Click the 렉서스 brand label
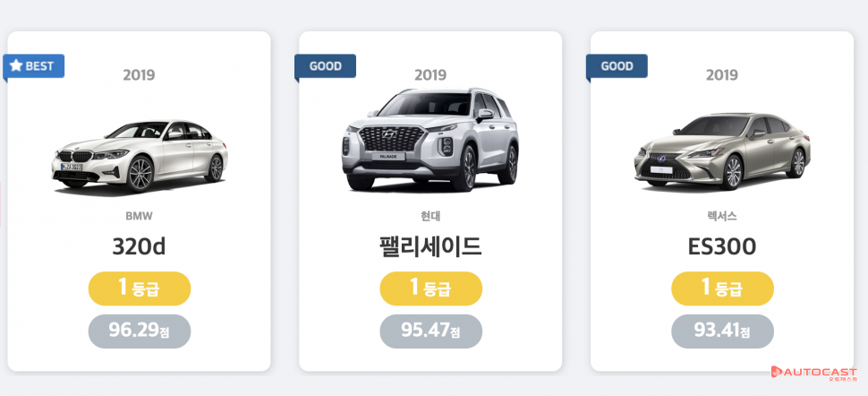 [722, 216]
